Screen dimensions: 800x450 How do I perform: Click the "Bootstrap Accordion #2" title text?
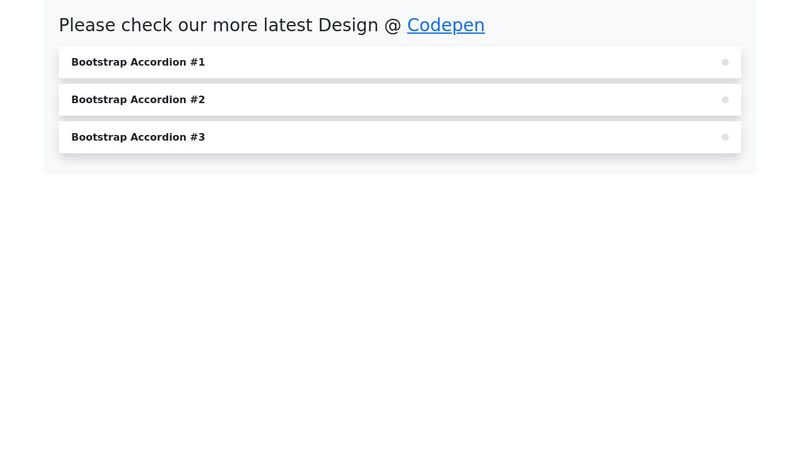pyautogui.click(x=138, y=100)
